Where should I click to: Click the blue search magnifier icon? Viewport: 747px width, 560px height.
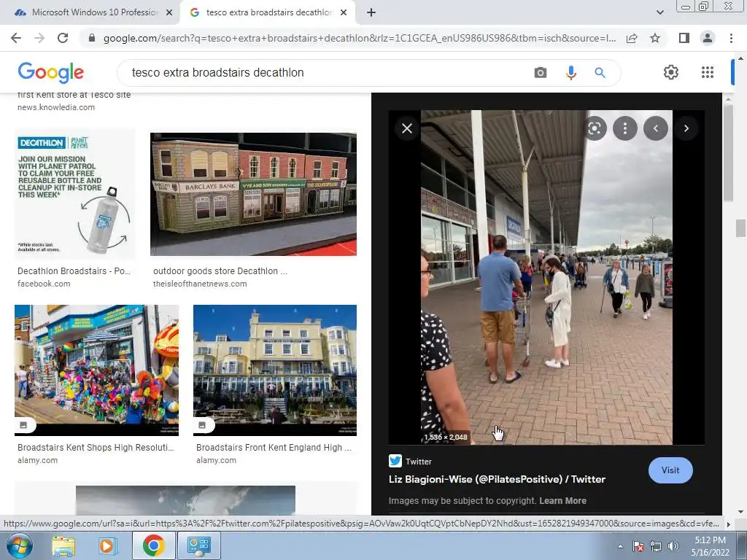pyautogui.click(x=600, y=73)
